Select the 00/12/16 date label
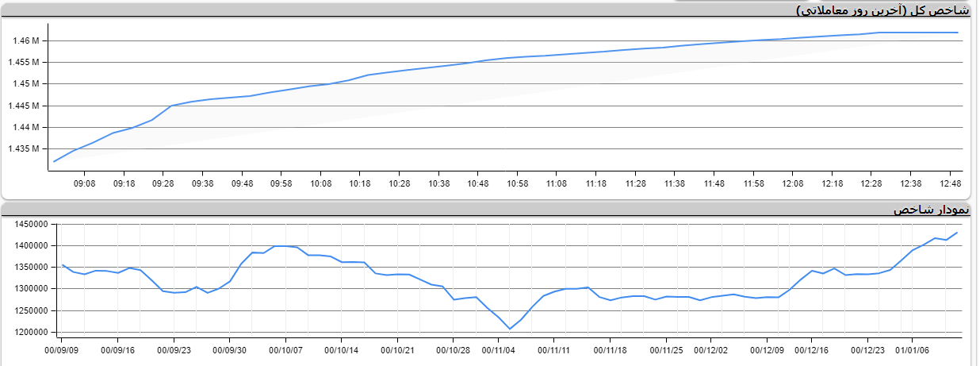The image size is (980, 366). tap(813, 349)
